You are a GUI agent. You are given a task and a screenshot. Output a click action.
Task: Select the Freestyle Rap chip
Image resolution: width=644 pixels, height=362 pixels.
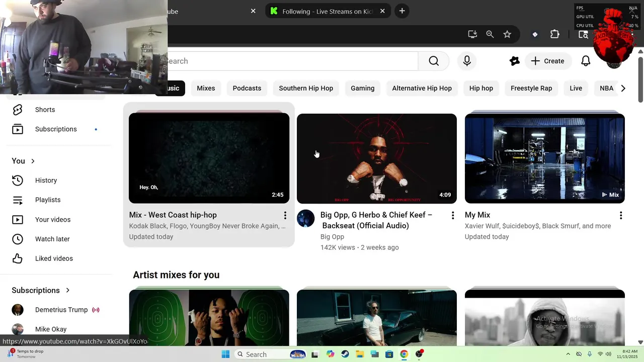[531, 88]
